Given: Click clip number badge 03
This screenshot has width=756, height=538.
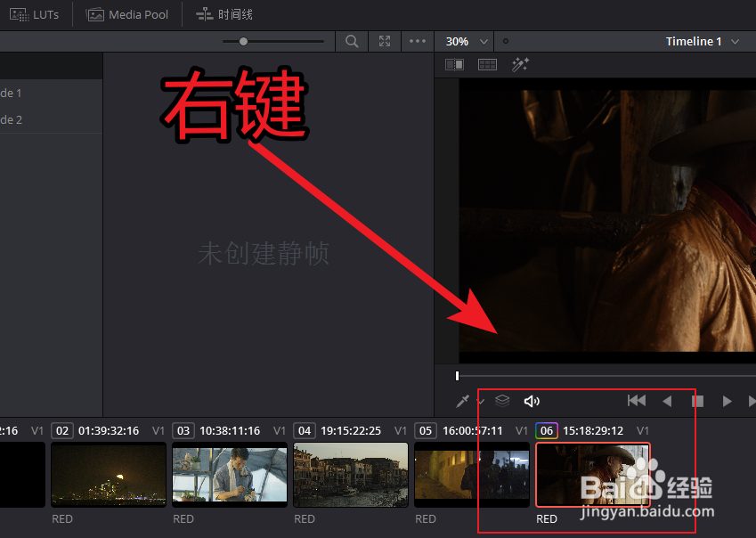Looking at the screenshot, I should [x=183, y=430].
